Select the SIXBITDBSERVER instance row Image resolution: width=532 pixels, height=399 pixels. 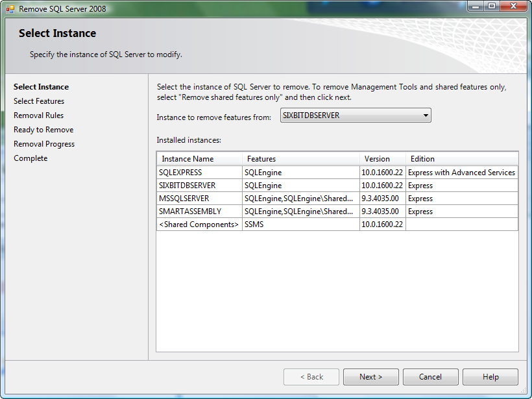pyautogui.click(x=198, y=185)
